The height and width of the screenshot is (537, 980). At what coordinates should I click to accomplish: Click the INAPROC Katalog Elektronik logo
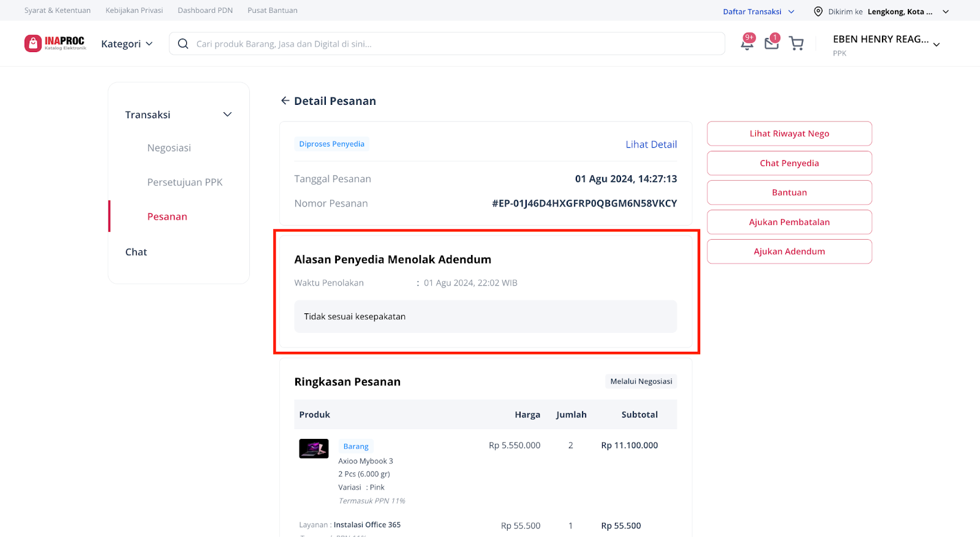55,43
